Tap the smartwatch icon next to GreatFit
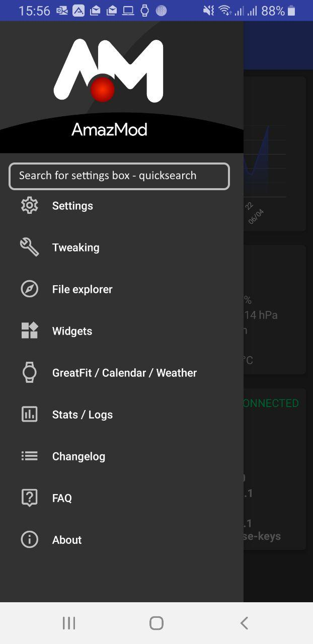The height and width of the screenshot is (644, 313). pyautogui.click(x=29, y=372)
